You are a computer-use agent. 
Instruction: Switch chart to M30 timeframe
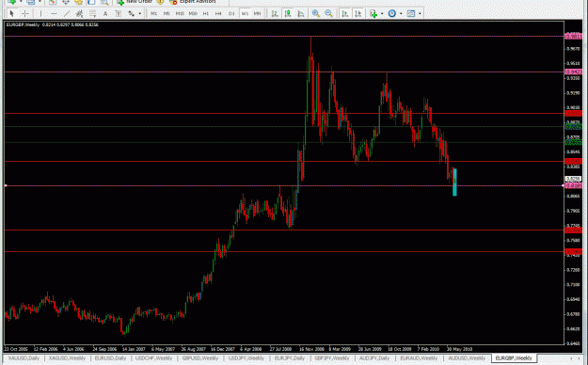tap(193, 13)
